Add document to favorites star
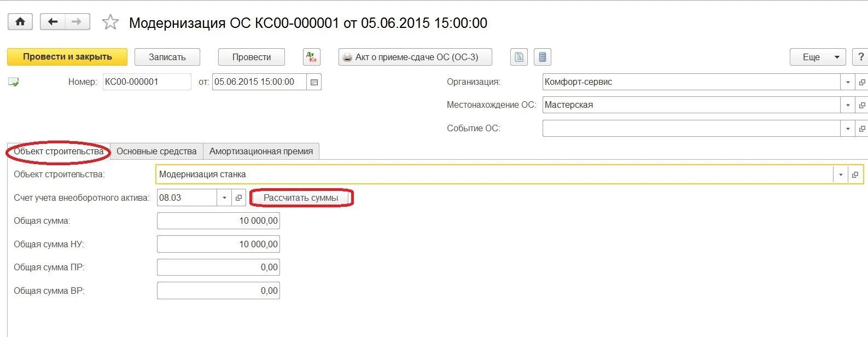 click(110, 22)
